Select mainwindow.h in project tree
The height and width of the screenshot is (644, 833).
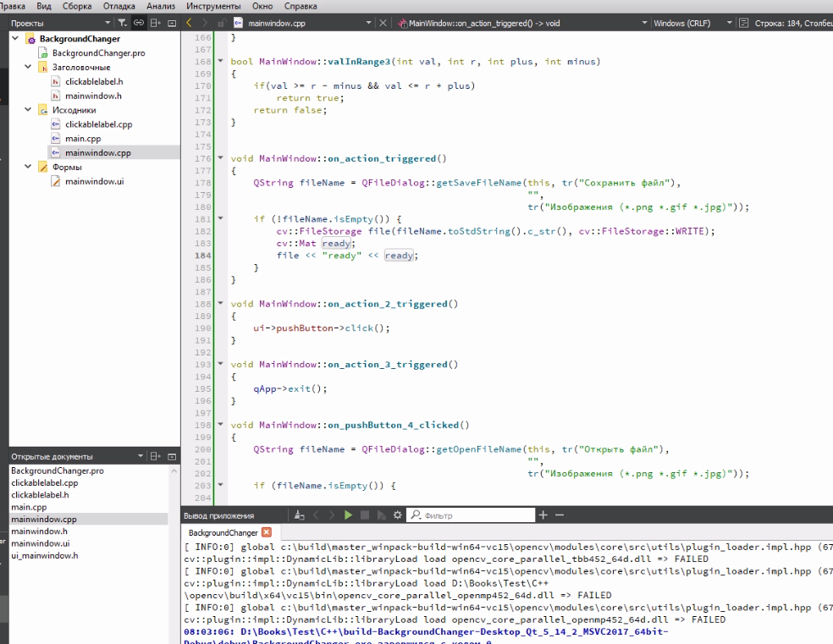93,96
